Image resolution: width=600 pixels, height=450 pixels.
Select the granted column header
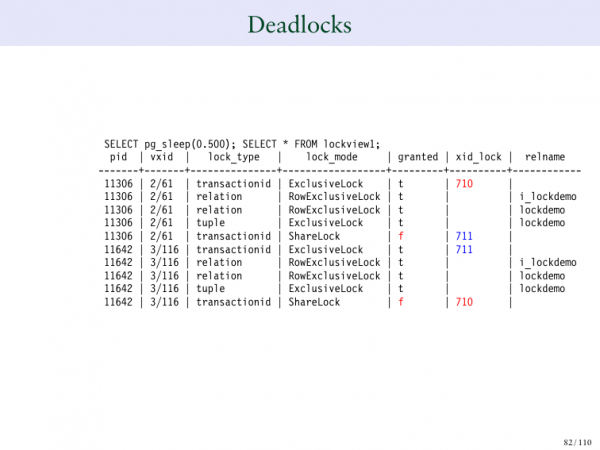point(418,157)
